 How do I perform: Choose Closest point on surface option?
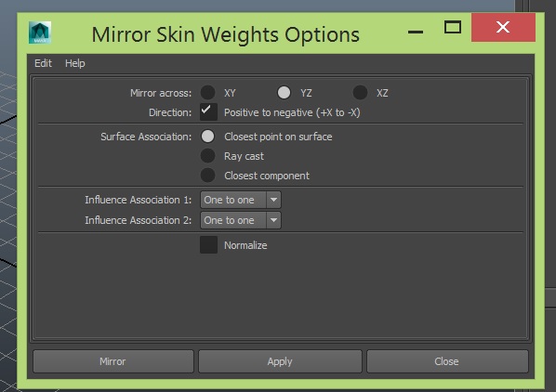tap(207, 137)
